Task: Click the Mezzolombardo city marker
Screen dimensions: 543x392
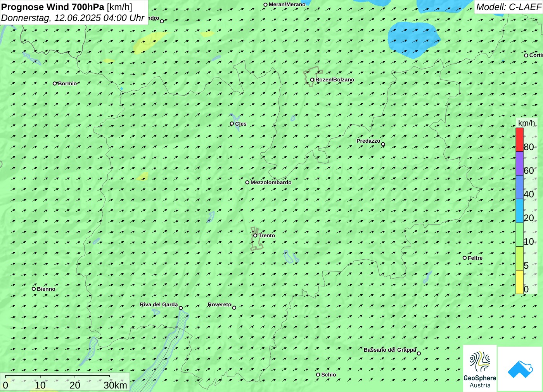Action: click(x=247, y=182)
